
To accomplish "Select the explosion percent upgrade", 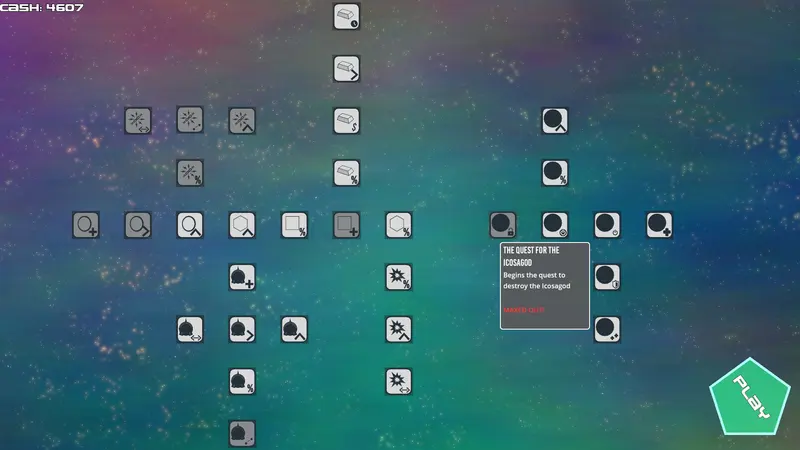I will pos(398,277).
